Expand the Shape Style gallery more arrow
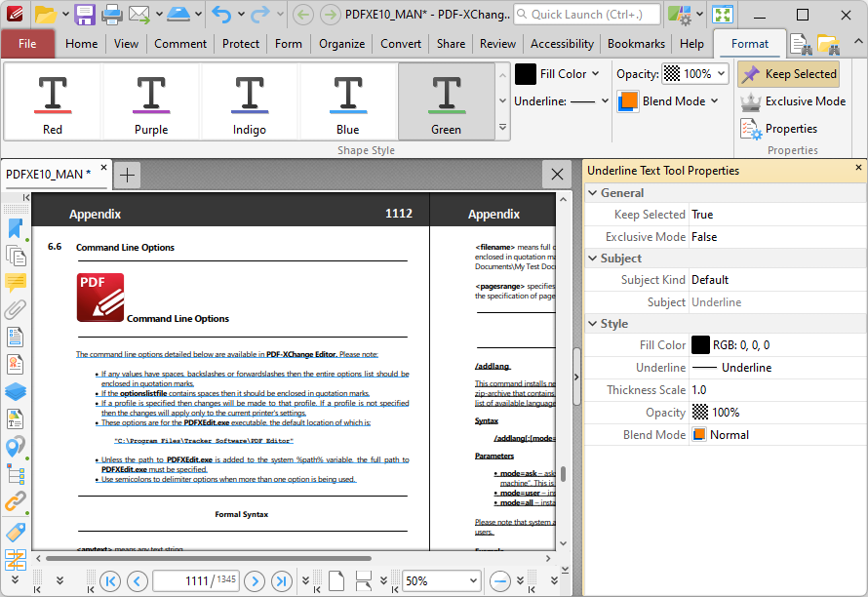This screenshot has height=597, width=868. coord(502,128)
